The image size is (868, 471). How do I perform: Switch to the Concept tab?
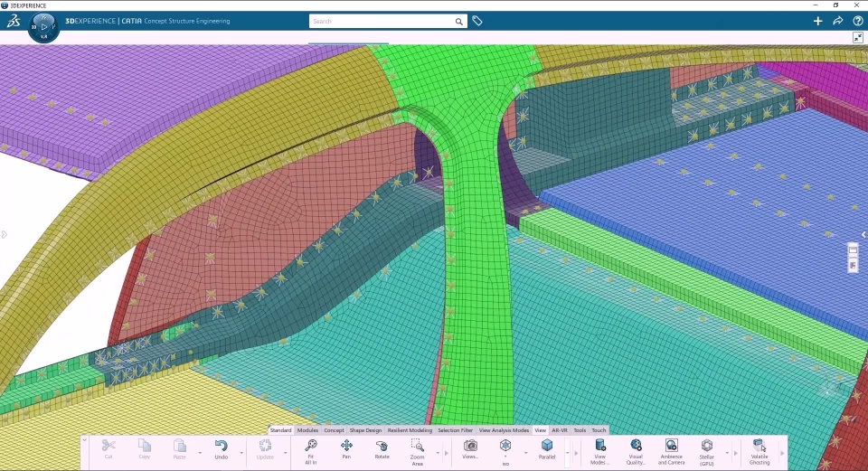click(x=334, y=430)
